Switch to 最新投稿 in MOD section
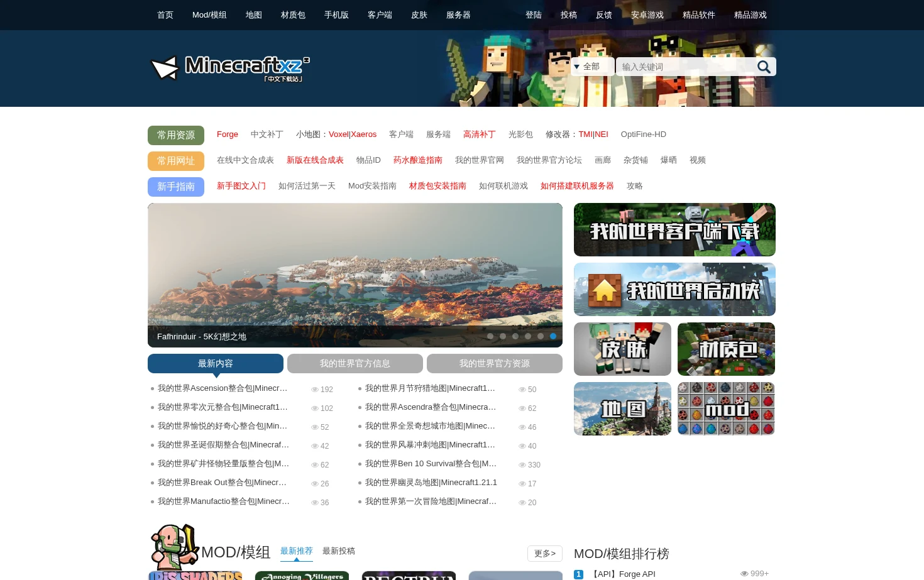The width and height of the screenshot is (924, 580). tap(339, 551)
